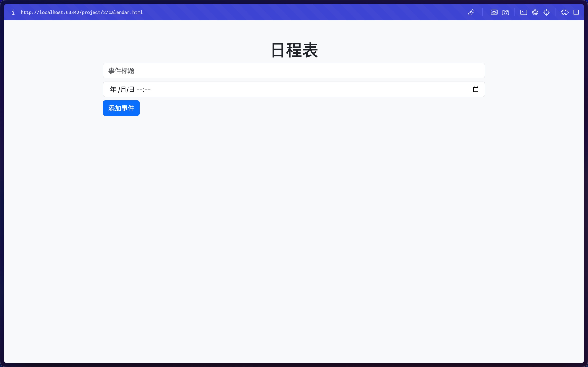
Task: Open the terminal console icon
Action: tap(524, 12)
